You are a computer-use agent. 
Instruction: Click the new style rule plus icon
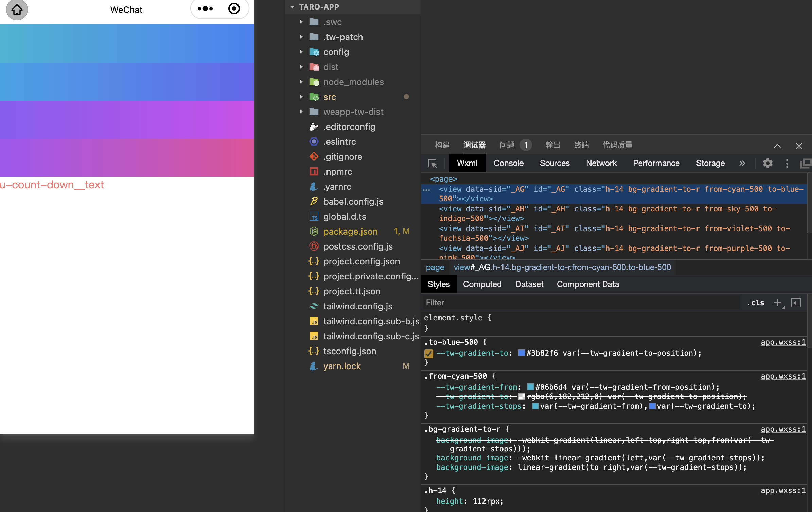click(777, 303)
